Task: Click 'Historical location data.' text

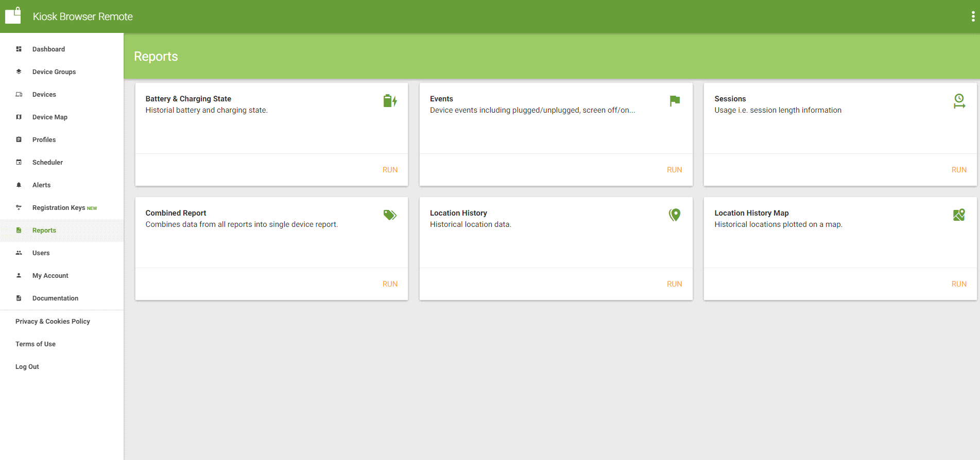Action: (x=471, y=224)
